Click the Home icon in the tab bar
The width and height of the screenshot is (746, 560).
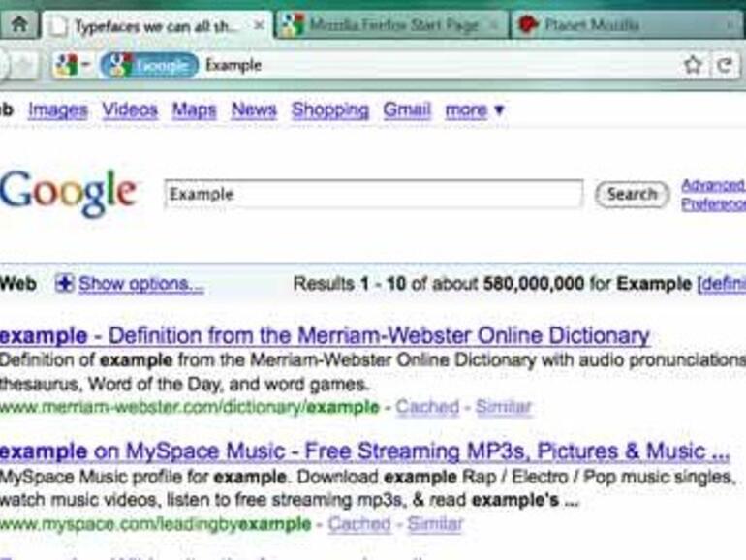point(19,24)
